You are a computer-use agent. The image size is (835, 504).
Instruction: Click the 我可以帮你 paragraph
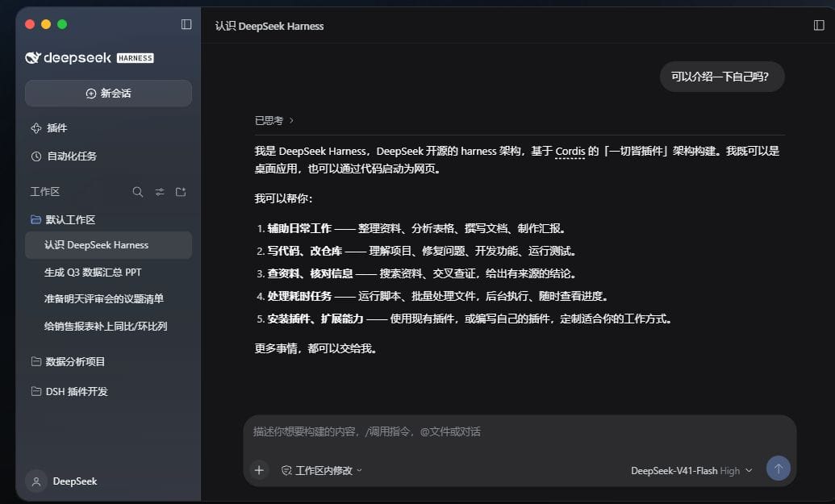tap(284, 198)
